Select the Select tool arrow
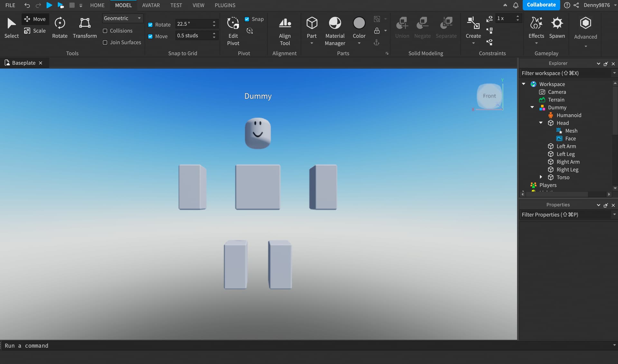 tap(11, 27)
